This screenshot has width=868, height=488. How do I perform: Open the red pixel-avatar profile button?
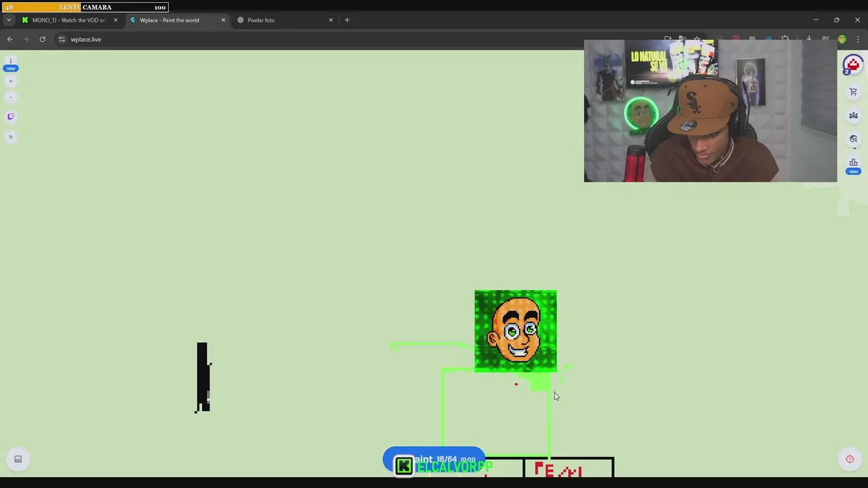(x=852, y=66)
